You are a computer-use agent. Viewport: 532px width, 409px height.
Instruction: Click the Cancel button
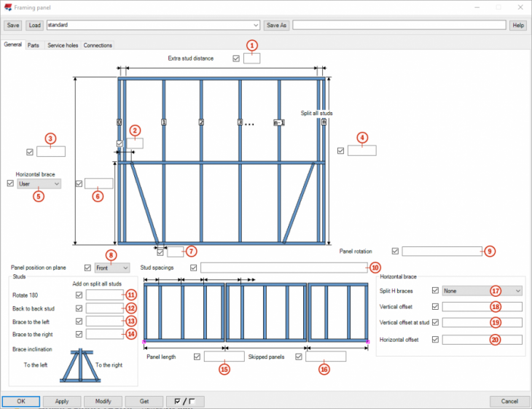coord(509,401)
